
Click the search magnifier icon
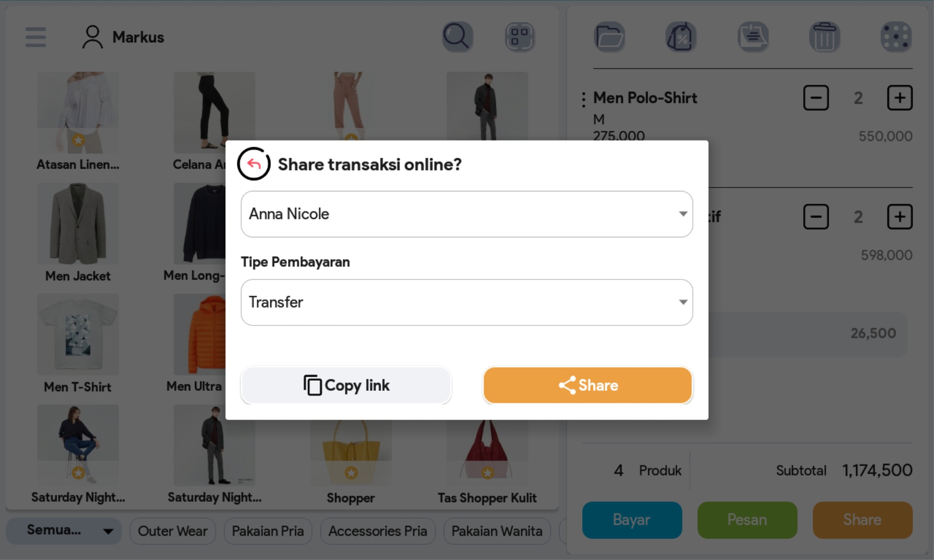[457, 37]
